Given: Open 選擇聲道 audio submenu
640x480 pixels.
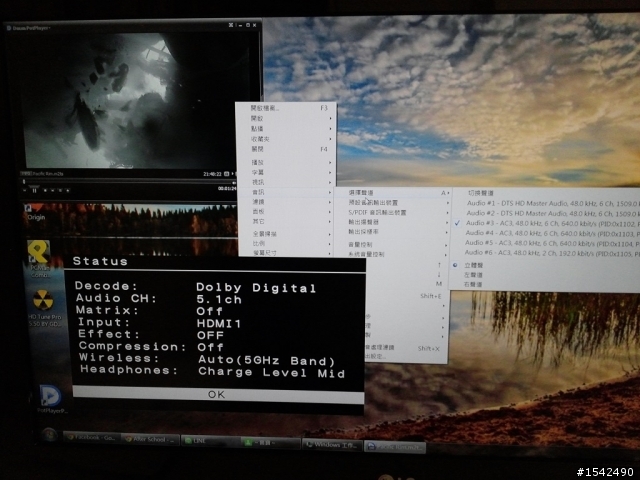Looking at the screenshot, I should click(393, 192).
